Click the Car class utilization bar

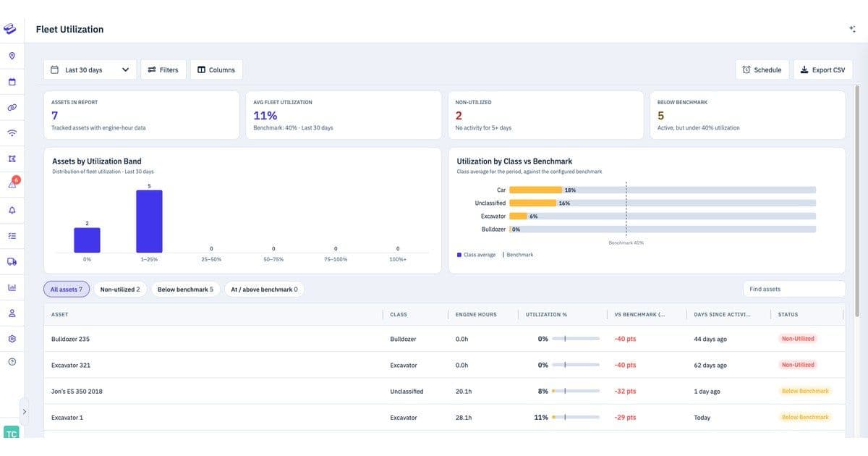click(536, 190)
